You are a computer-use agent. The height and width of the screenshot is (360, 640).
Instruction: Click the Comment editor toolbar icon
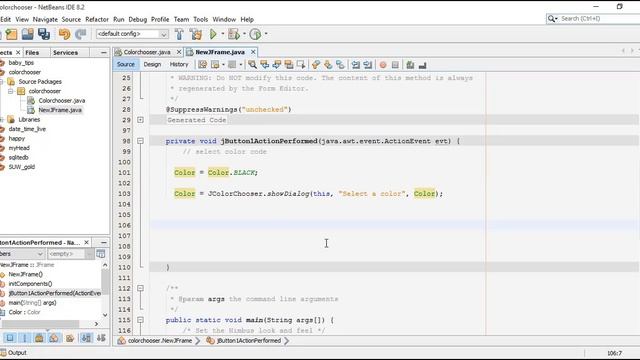click(410, 64)
